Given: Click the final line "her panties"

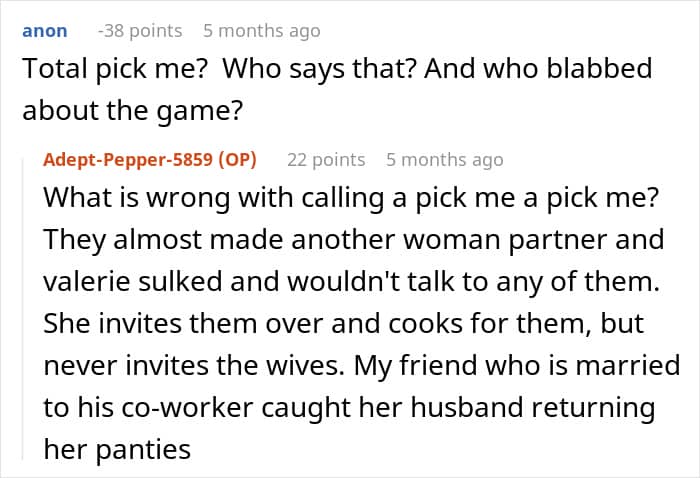Looking at the screenshot, I should tap(117, 449).
